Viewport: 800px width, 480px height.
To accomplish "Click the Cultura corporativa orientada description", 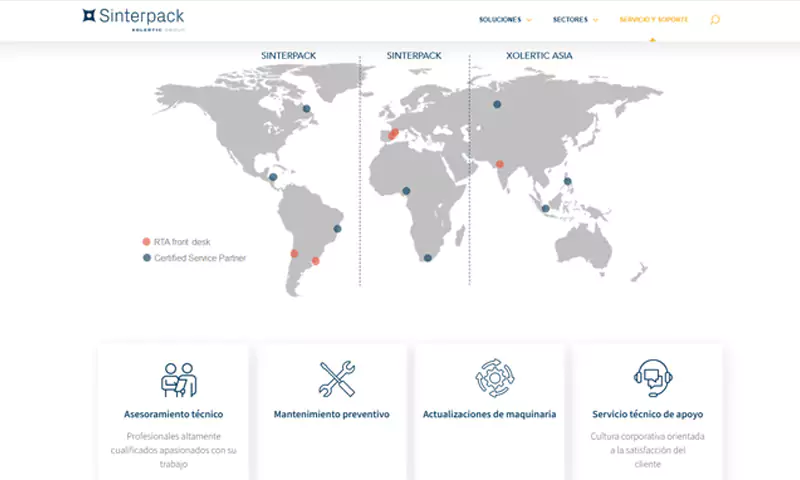I will pyautogui.click(x=647, y=450).
